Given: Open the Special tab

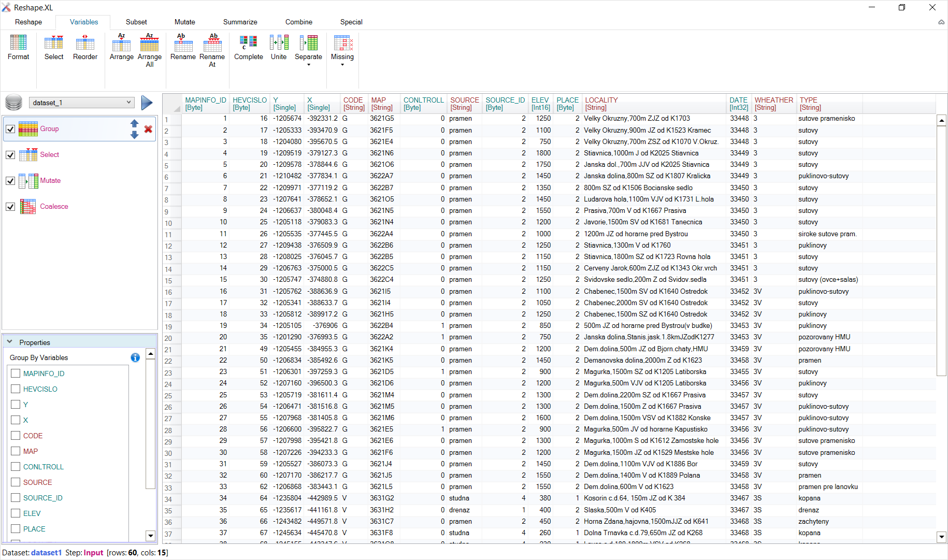Looking at the screenshot, I should 351,22.
